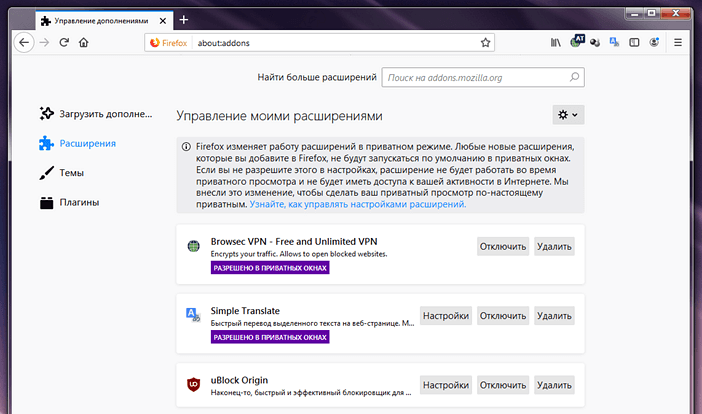Select Расширения in the sidebar
This screenshot has width=702, height=414.
pos(77,143)
